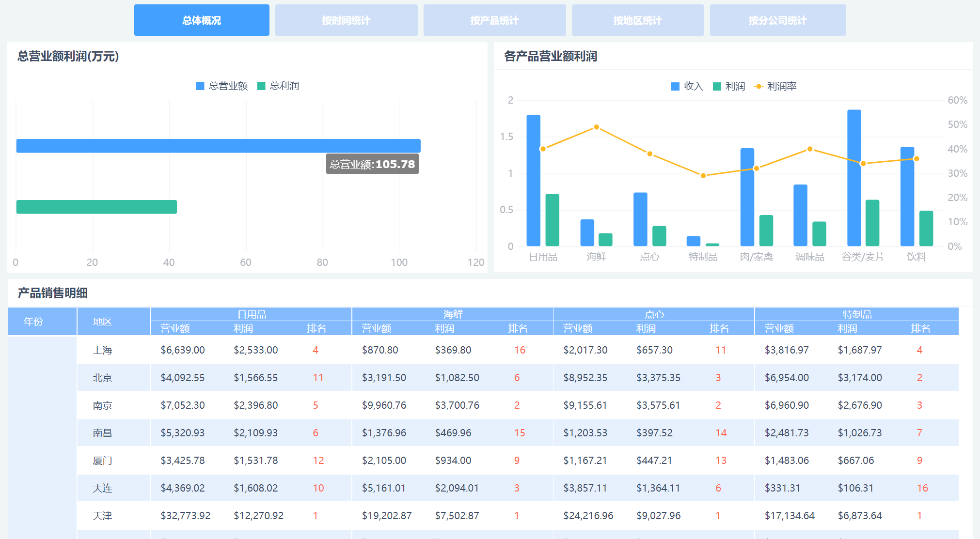Click the 饮料 green profit bar
Viewport: 980px width, 539px height.
(x=926, y=228)
